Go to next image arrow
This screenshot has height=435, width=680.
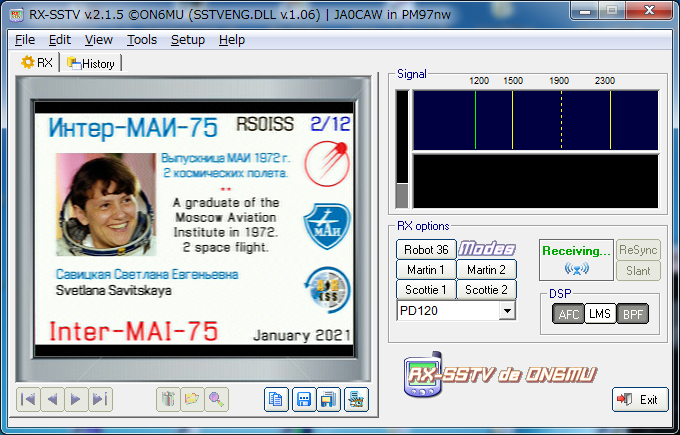coord(76,399)
